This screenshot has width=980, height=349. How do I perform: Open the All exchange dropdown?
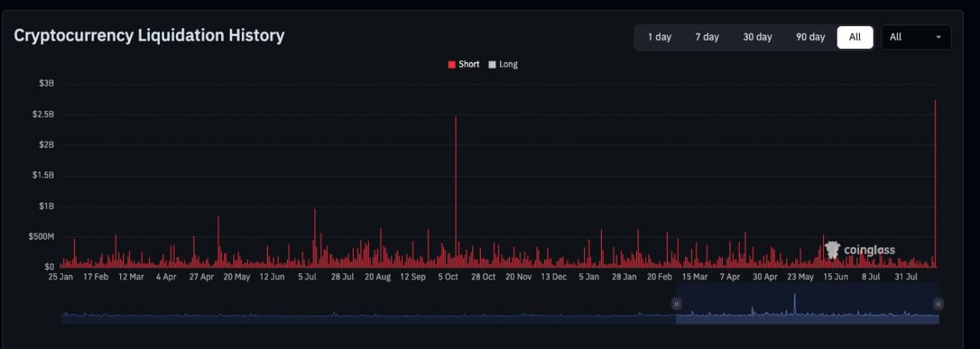point(916,37)
